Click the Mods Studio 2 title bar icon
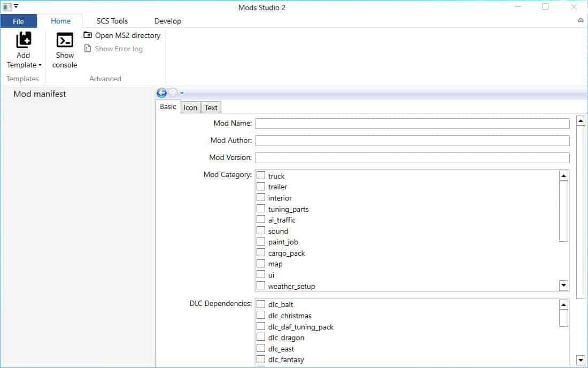This screenshot has width=588, height=368. point(6,7)
